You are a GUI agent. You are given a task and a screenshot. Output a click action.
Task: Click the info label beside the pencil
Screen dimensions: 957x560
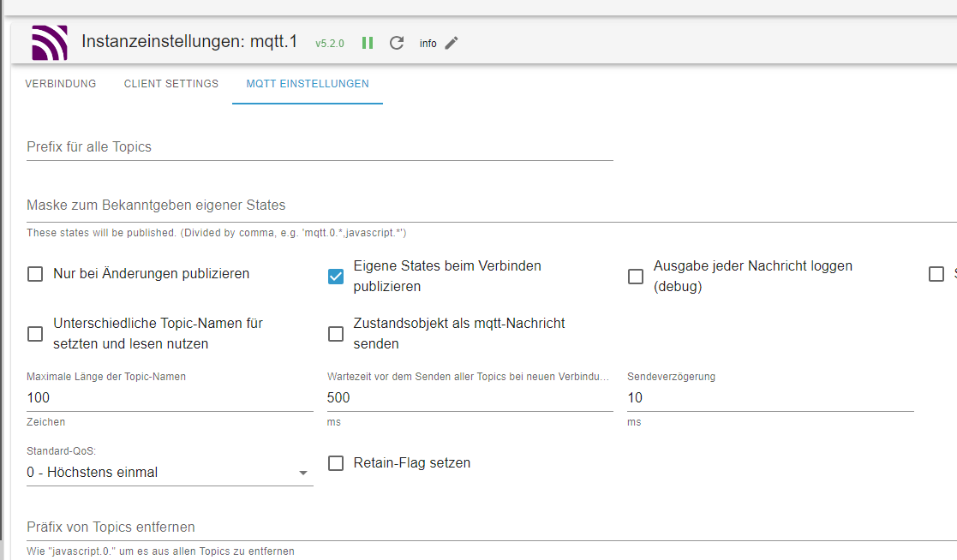428,44
